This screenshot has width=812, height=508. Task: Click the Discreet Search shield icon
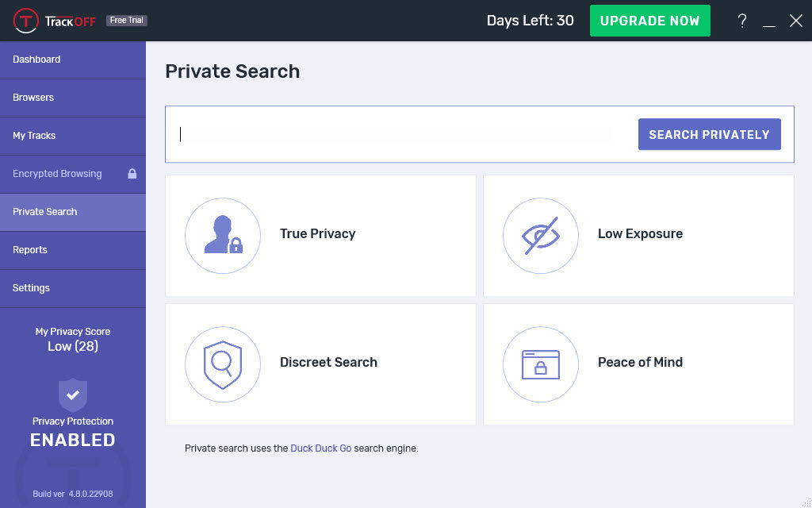coord(223,364)
